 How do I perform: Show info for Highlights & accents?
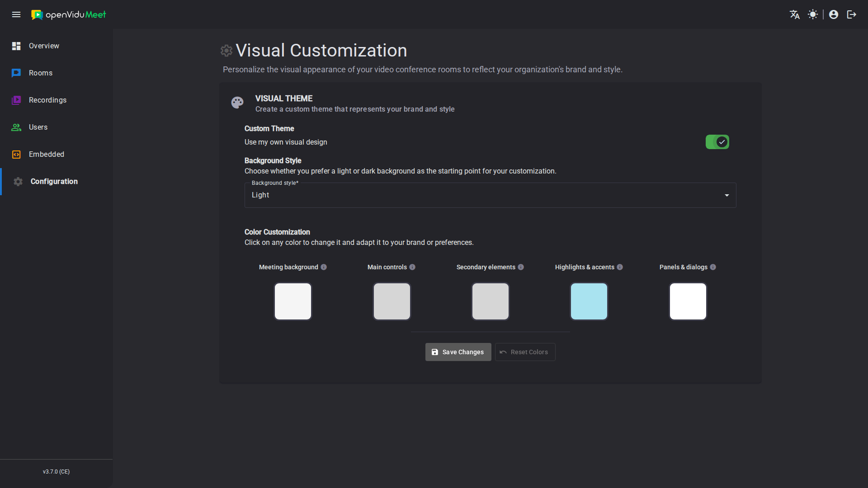pos(620,267)
